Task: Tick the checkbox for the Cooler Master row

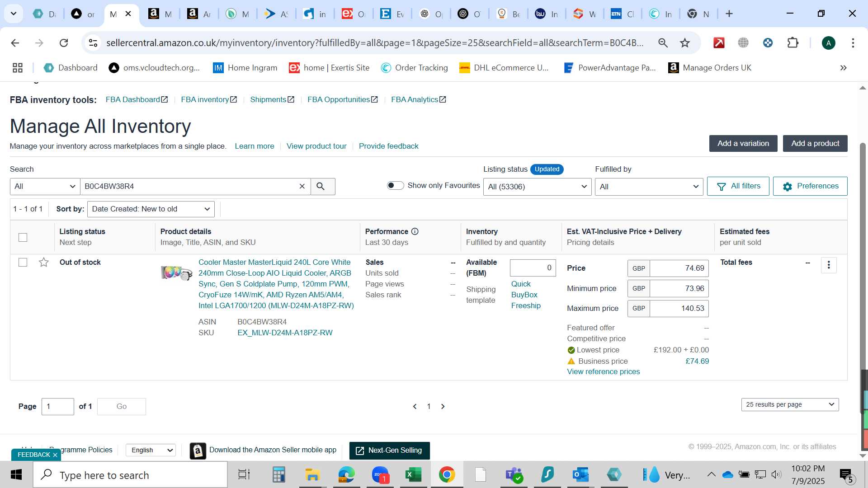Action: click(23, 262)
